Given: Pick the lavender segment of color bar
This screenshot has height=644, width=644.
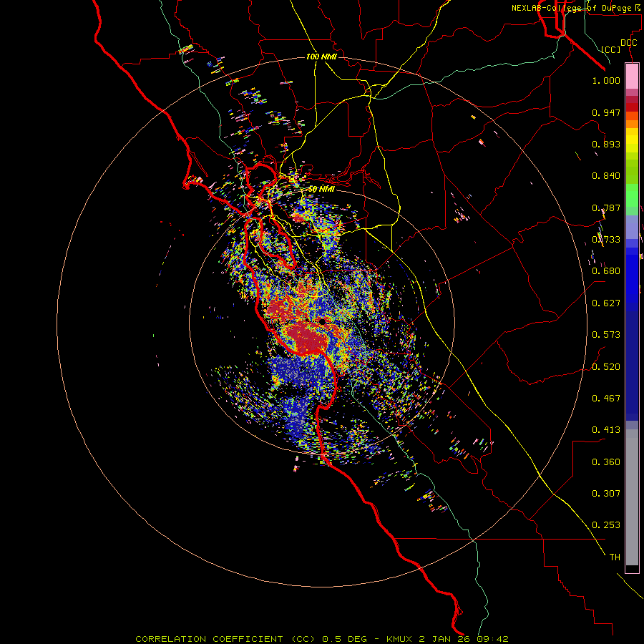Looking at the screenshot, I should click(632, 227).
